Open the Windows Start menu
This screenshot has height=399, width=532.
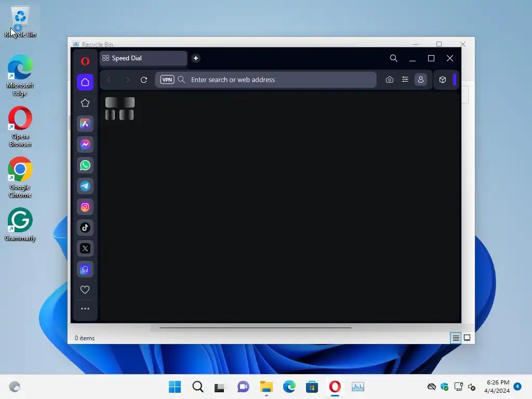(175, 387)
